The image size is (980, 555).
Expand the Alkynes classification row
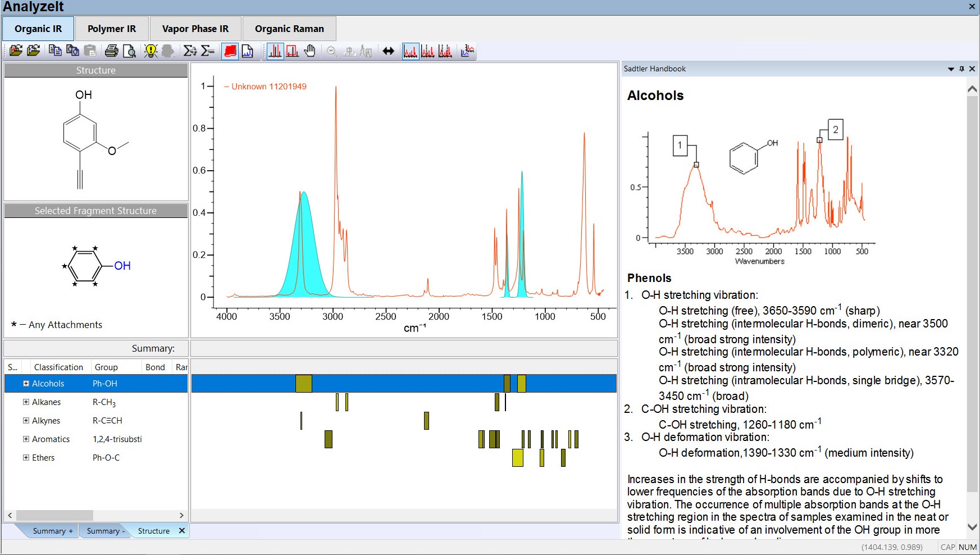tap(26, 421)
